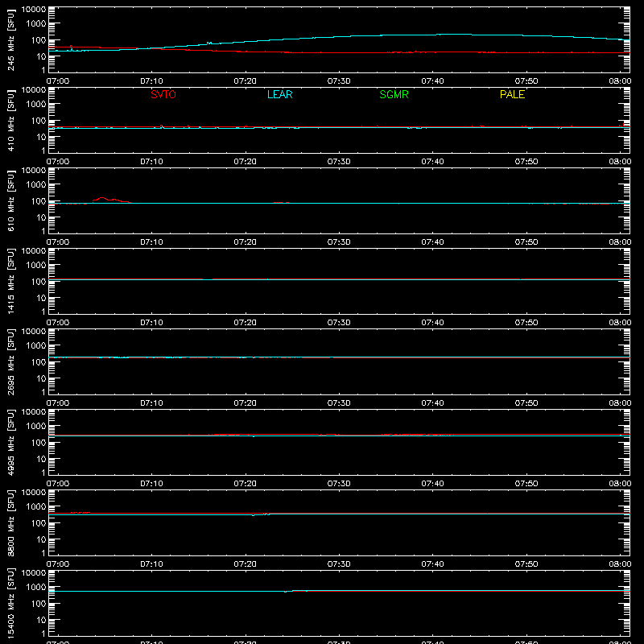Click the 08:00 tick of the 245 MHz panel
The width and height of the screenshot is (644, 644).
[620, 81]
